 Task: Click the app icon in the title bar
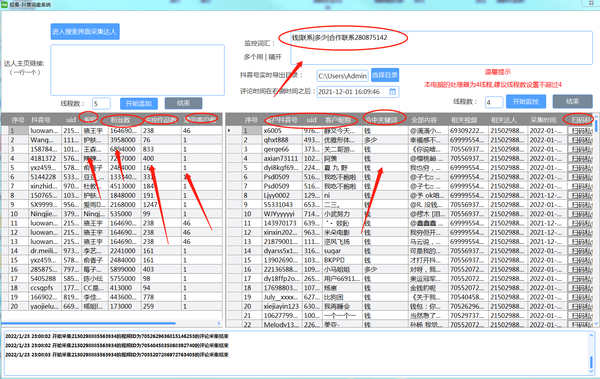5,5
